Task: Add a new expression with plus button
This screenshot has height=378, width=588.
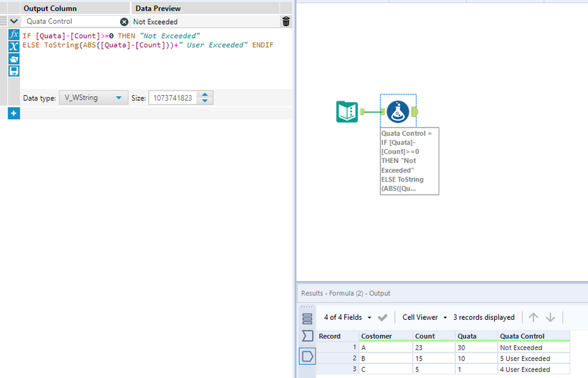Action: (14, 113)
